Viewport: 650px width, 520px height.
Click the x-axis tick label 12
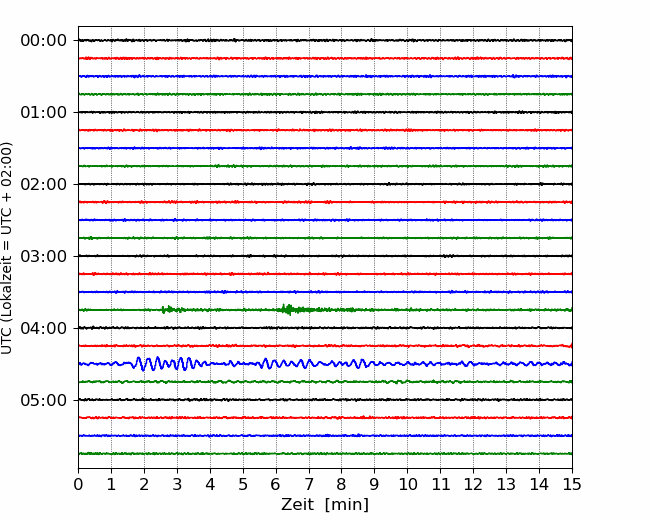tap(473, 484)
